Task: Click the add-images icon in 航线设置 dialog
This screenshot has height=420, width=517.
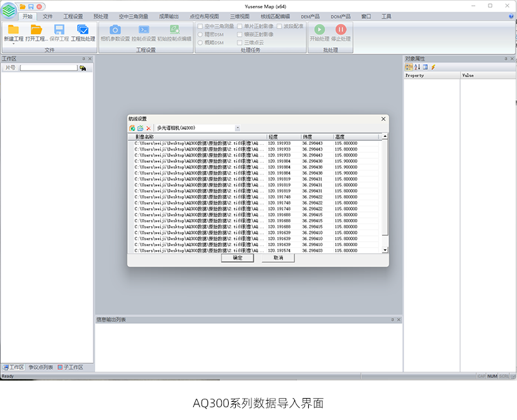Action: coord(132,129)
